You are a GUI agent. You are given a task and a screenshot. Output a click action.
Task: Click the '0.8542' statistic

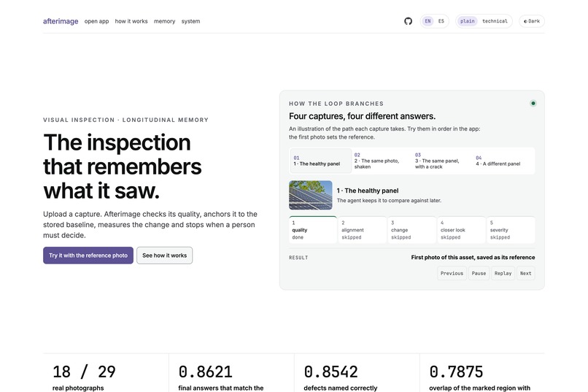pyautogui.click(x=330, y=372)
